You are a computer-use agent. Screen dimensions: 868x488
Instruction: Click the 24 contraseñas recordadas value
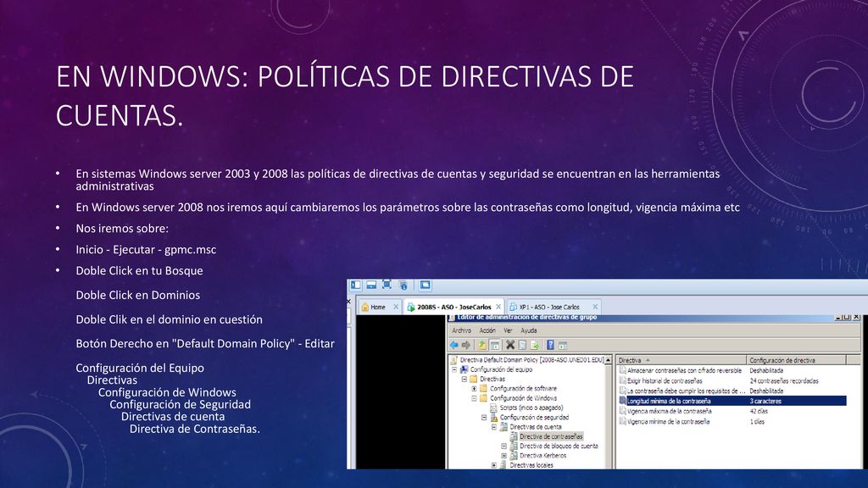784,380
